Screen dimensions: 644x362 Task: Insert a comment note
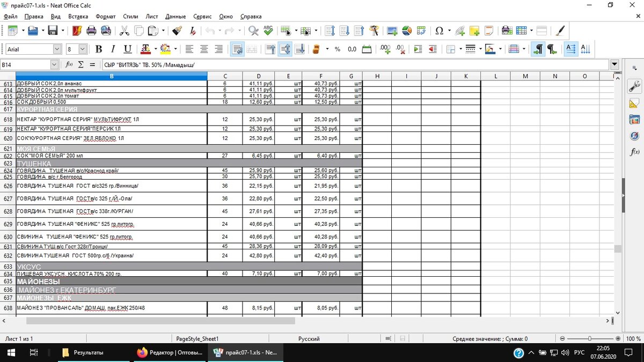click(474, 31)
